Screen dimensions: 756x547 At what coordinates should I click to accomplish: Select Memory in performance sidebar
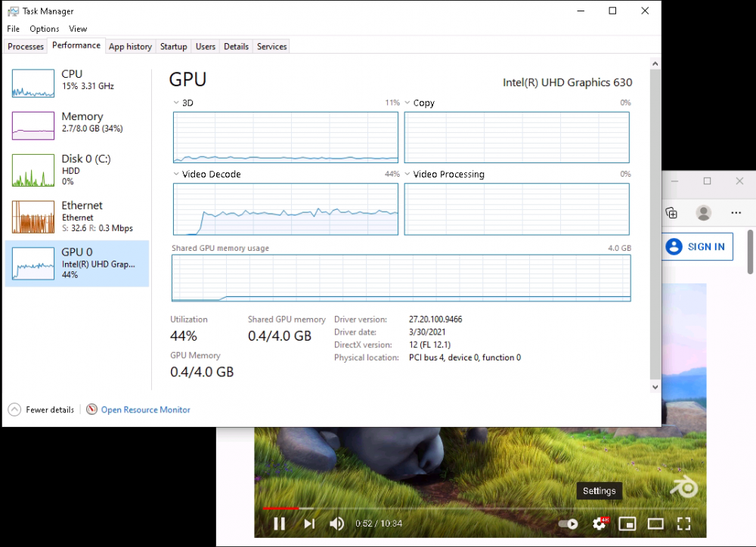point(77,125)
